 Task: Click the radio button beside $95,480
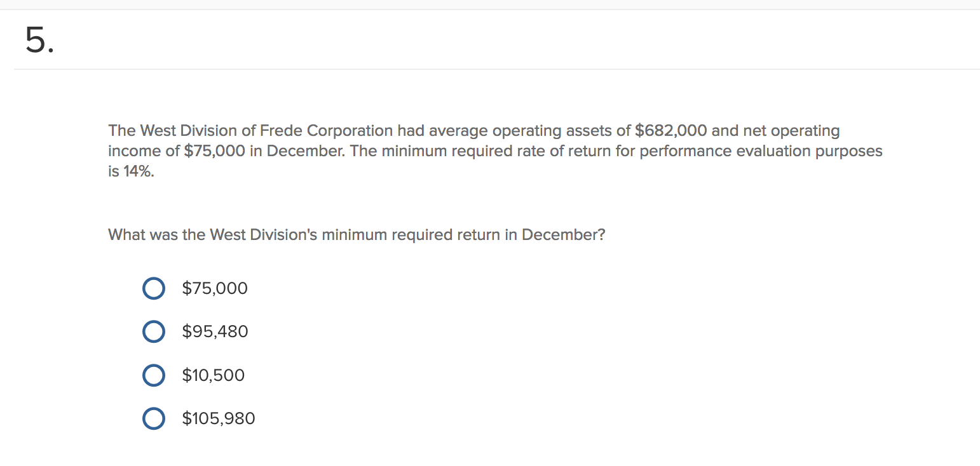[x=153, y=331]
